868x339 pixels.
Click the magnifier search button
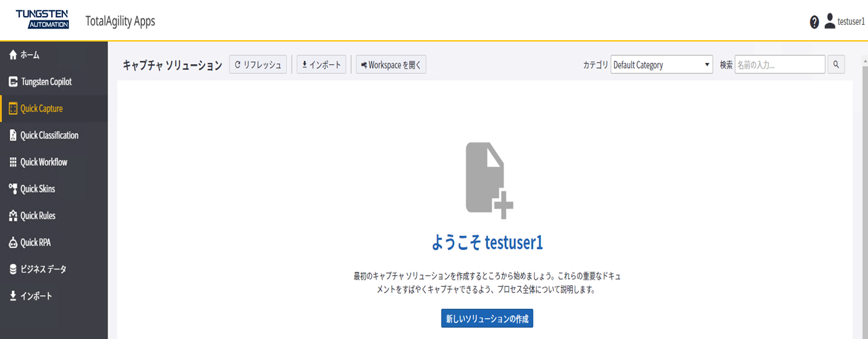(x=836, y=64)
